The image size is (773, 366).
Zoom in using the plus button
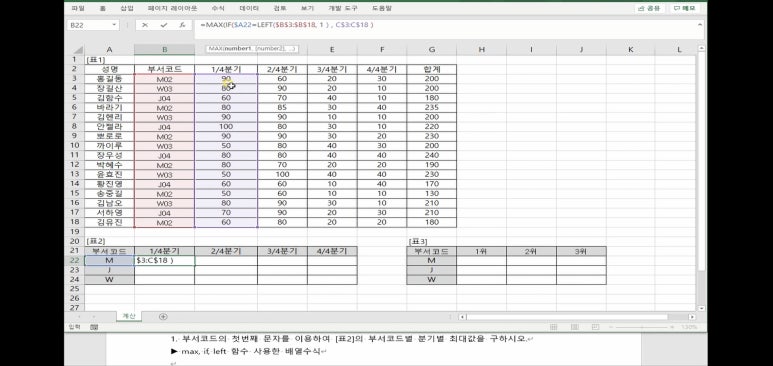(x=671, y=327)
